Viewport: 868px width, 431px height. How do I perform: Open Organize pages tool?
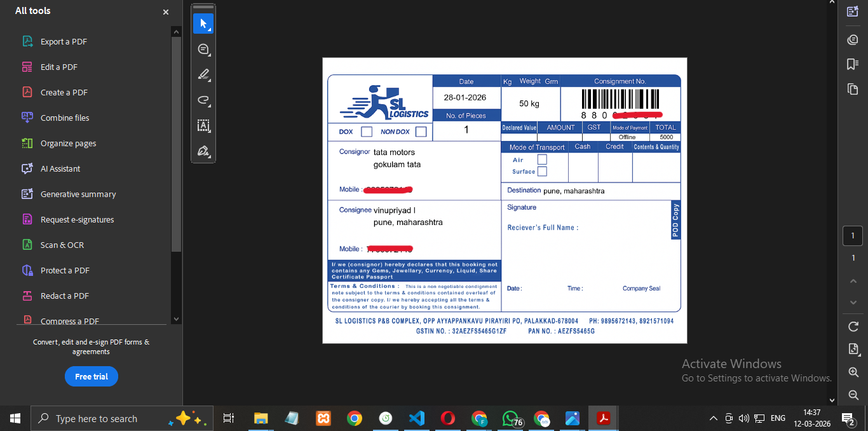68,143
